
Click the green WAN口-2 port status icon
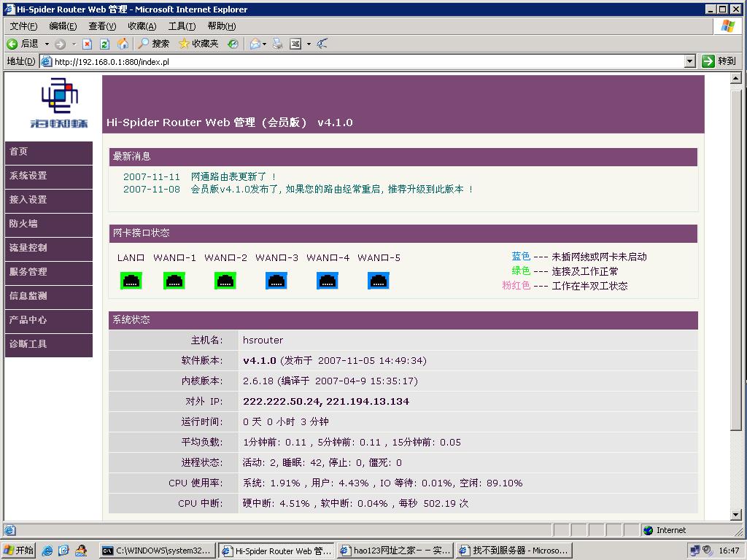click(225, 280)
